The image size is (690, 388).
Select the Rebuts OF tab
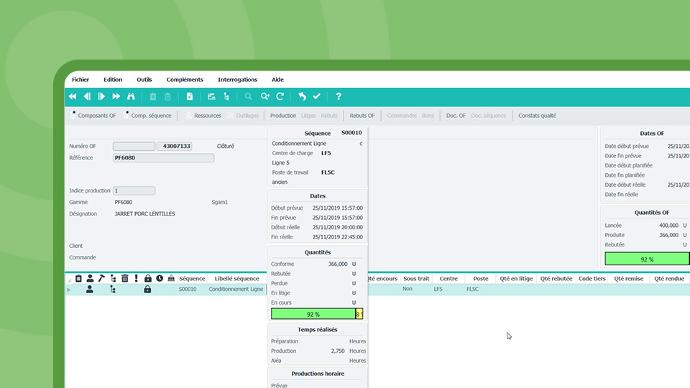(362, 116)
